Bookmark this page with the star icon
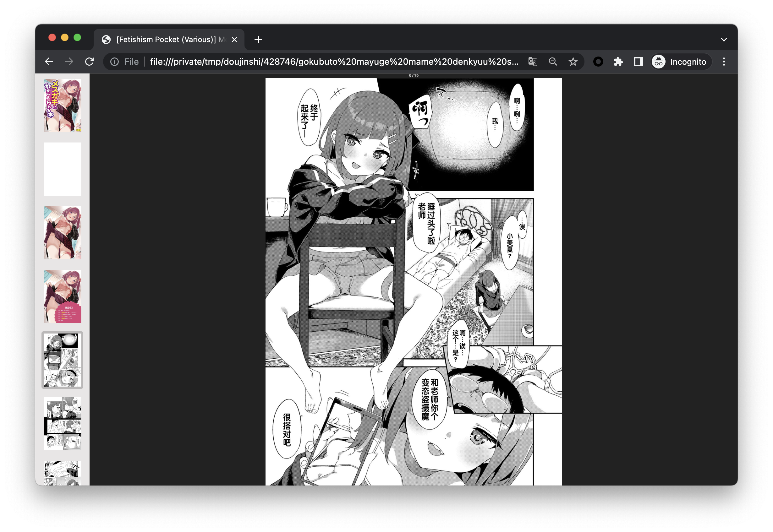This screenshot has width=773, height=532. [x=573, y=62]
